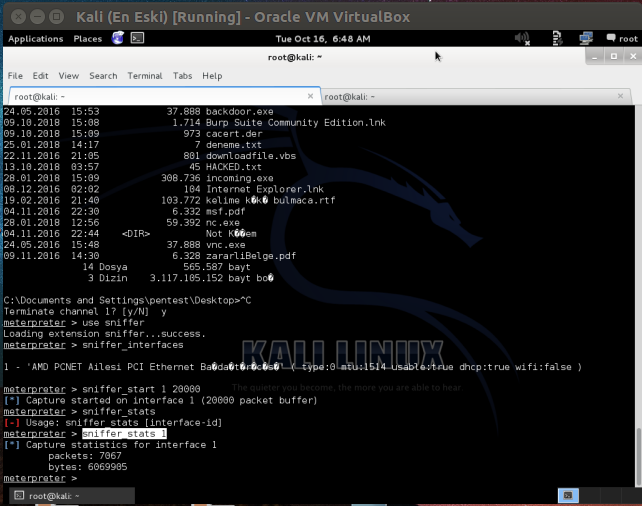642x506 pixels.
Task: Click the terminal vertical scrollbar thumb
Action: pos(638,456)
